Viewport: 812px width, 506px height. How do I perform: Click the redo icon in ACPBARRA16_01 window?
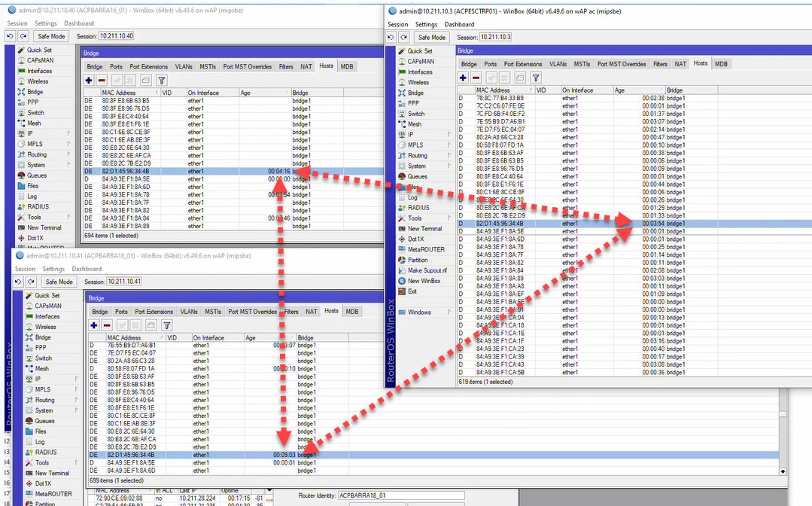[x=23, y=36]
